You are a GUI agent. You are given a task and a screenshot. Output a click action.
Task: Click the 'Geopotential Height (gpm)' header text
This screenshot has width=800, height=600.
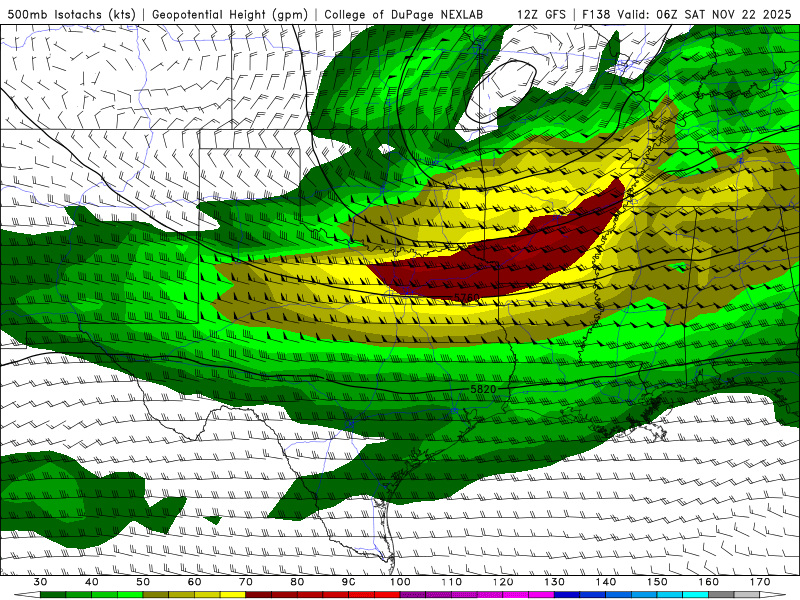(x=230, y=14)
